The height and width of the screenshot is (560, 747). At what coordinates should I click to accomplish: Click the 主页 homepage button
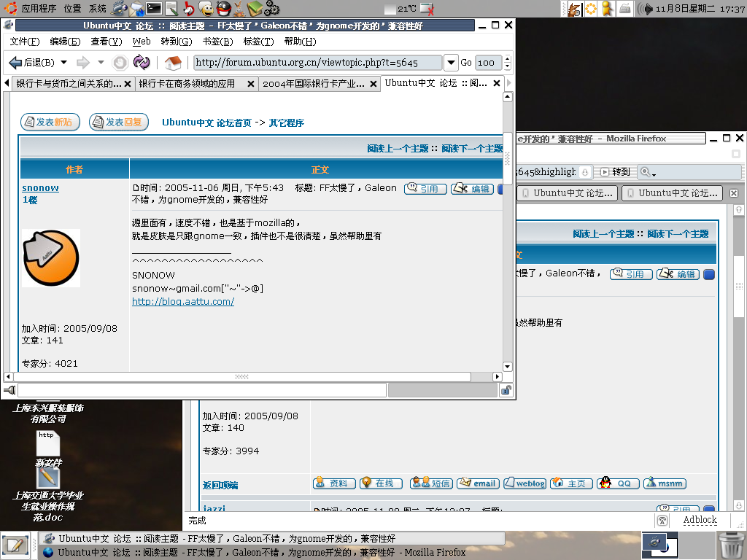coord(572,483)
